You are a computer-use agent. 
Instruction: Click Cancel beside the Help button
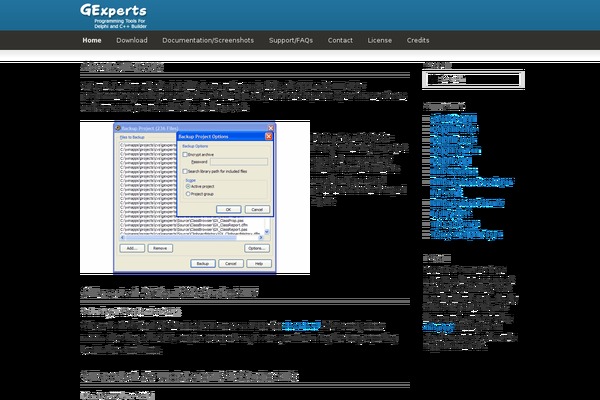(x=231, y=264)
